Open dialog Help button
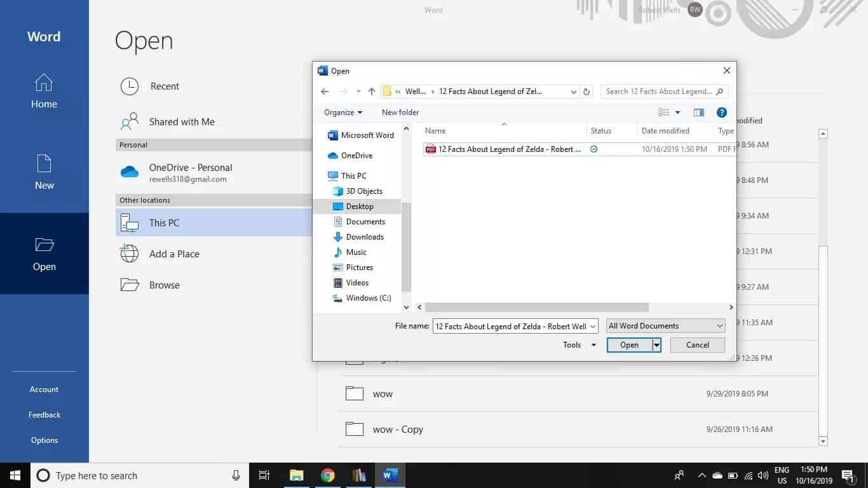This screenshot has height=488, width=868. coord(721,112)
